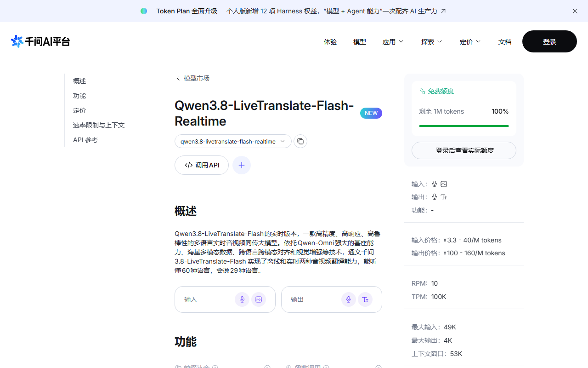Open the Token Plan upgrade arrow link

click(443, 11)
